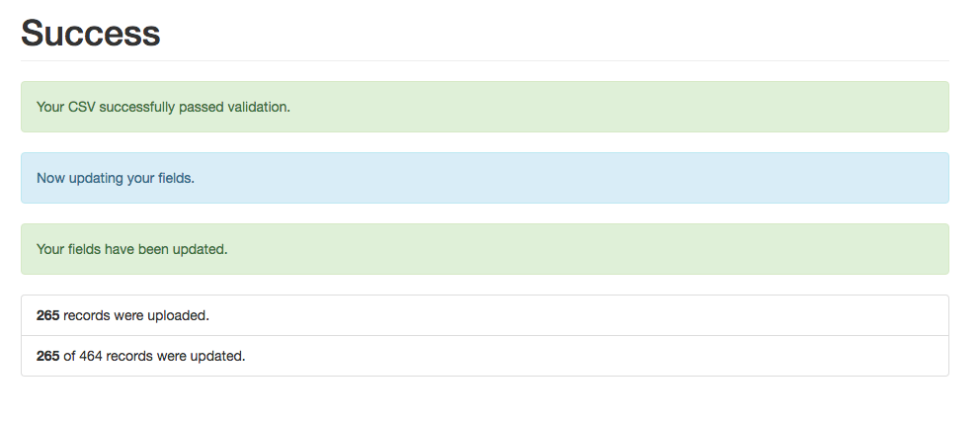This screenshot has height=423, width=980.
Task: Click the of 464 records were updated row
Action: pos(485,356)
